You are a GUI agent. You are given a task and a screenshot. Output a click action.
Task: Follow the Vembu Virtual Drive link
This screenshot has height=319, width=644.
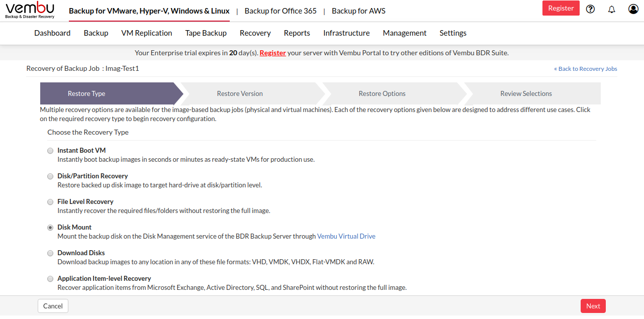pyautogui.click(x=346, y=236)
